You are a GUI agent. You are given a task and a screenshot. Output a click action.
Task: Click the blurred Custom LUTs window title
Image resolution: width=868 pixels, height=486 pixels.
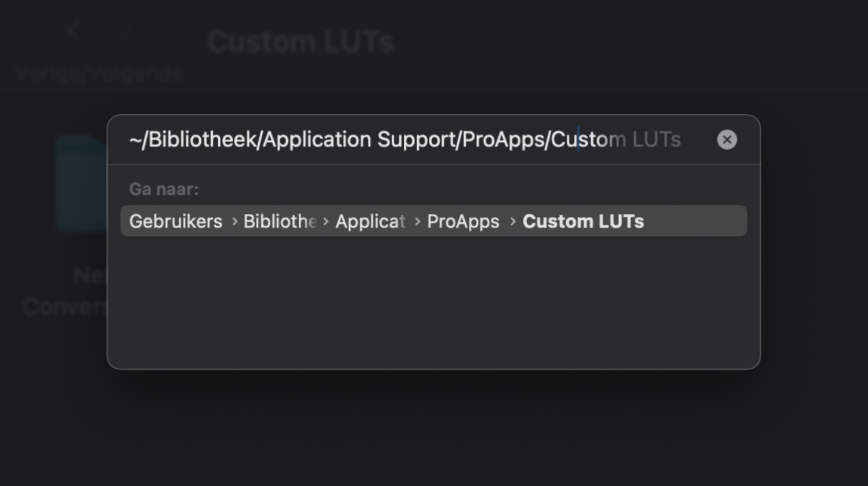(x=301, y=42)
